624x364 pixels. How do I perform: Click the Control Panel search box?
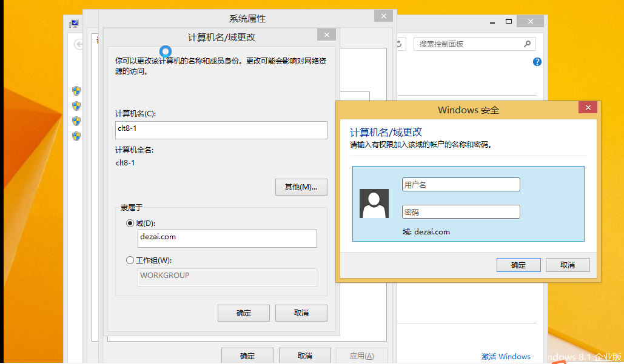pyautogui.click(x=474, y=44)
